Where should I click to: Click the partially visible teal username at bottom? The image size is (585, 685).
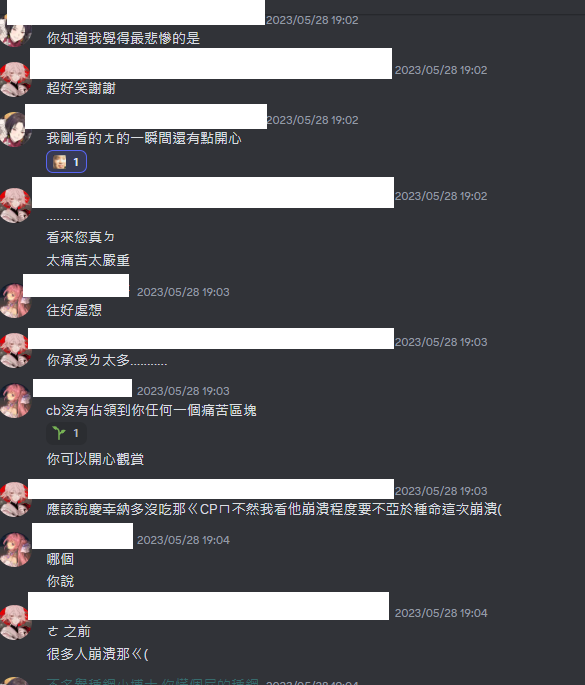coord(152,682)
